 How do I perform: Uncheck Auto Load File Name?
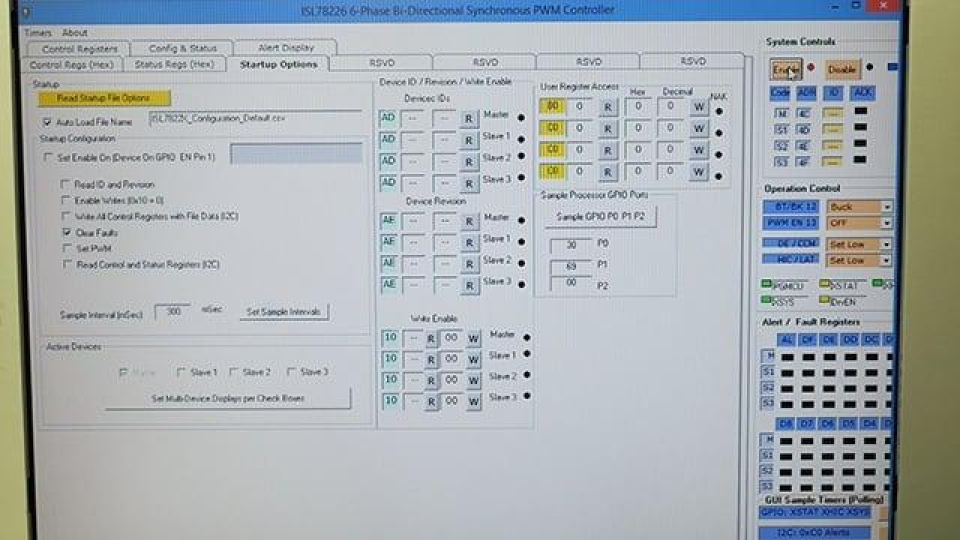47,122
